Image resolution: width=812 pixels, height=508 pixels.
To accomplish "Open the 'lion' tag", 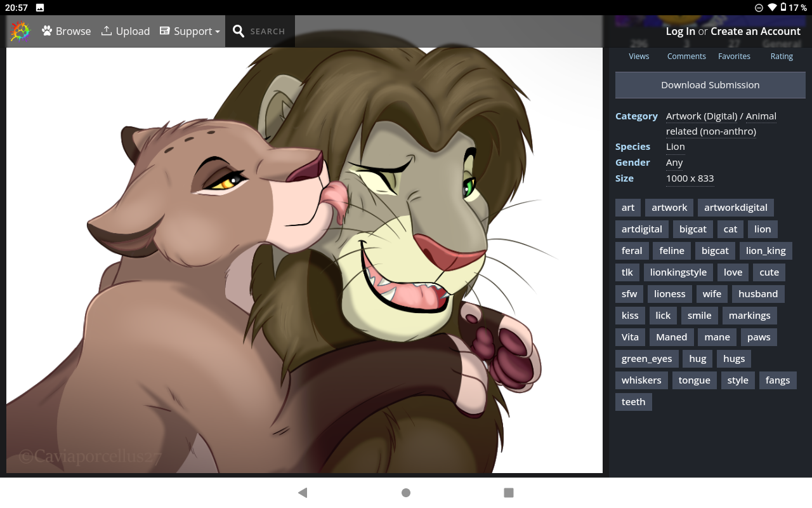I will [763, 229].
